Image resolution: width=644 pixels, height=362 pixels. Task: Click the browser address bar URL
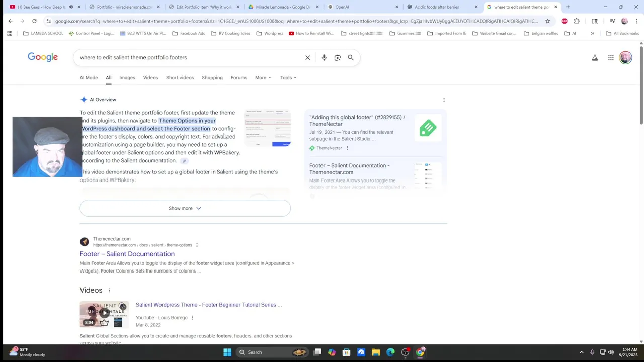[297, 21]
